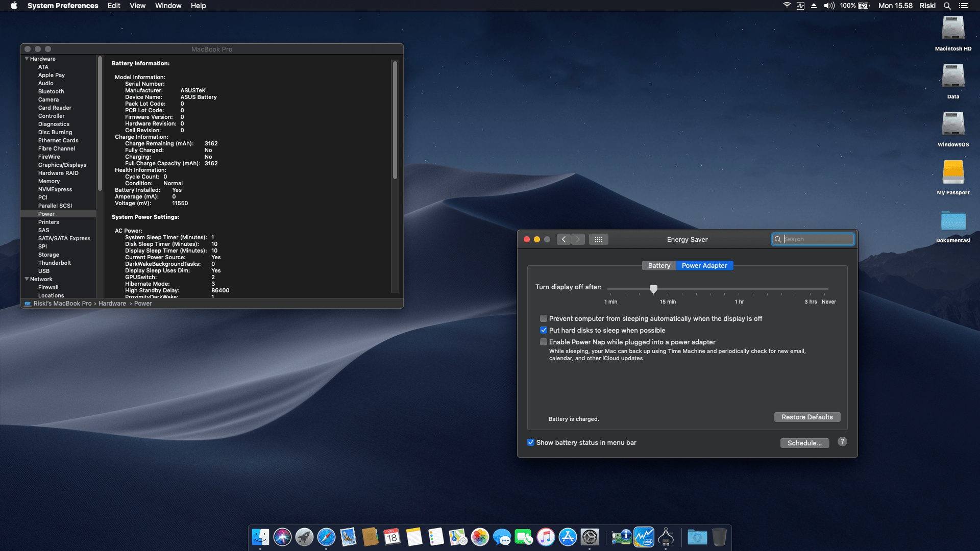Activate Siri from the Dock
Image resolution: width=980 pixels, height=551 pixels.
[x=282, y=537]
